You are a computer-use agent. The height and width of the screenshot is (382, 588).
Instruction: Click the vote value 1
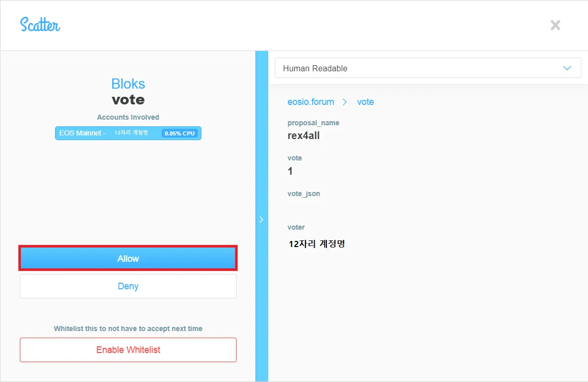click(x=290, y=171)
